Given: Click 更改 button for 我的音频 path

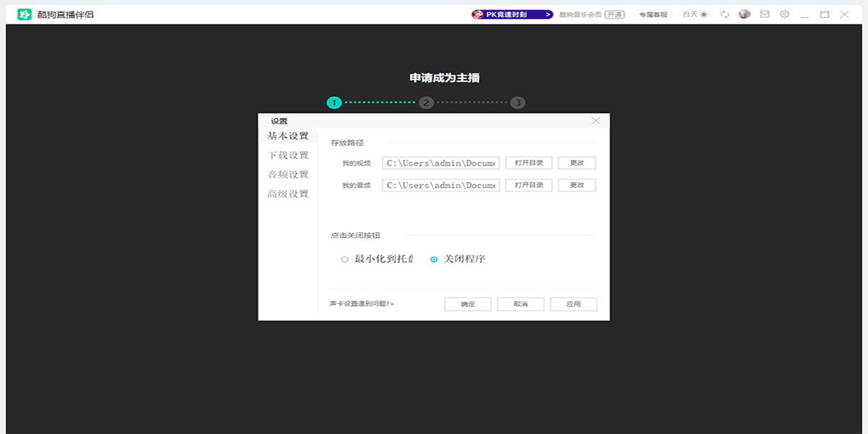Looking at the screenshot, I should point(576,186).
